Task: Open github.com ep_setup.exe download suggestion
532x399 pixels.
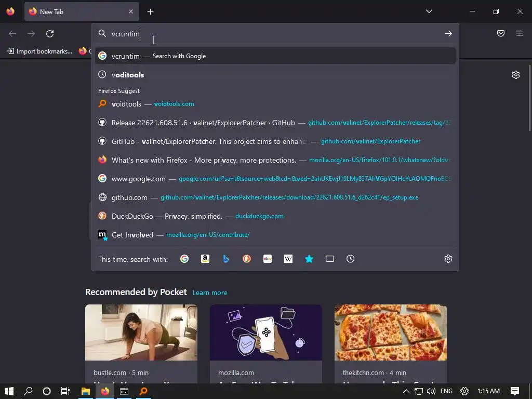Action: click(275, 197)
